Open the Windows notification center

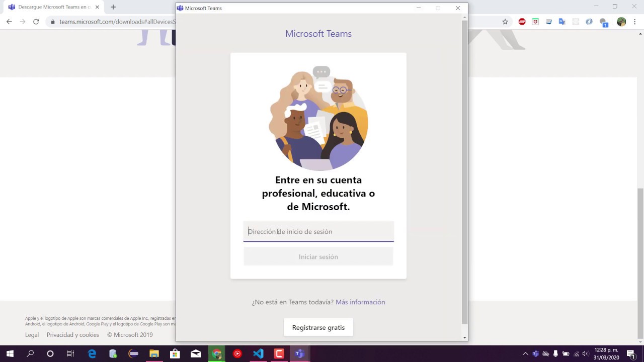pos(631,354)
